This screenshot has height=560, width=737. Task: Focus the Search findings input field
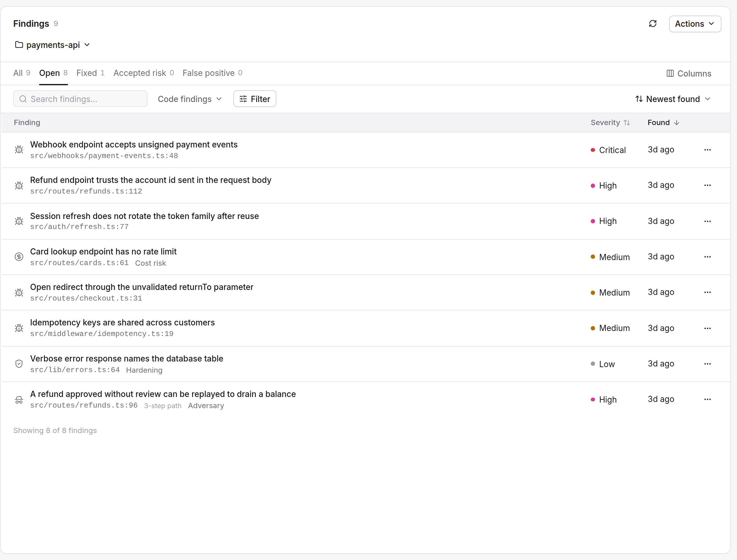[x=80, y=99]
